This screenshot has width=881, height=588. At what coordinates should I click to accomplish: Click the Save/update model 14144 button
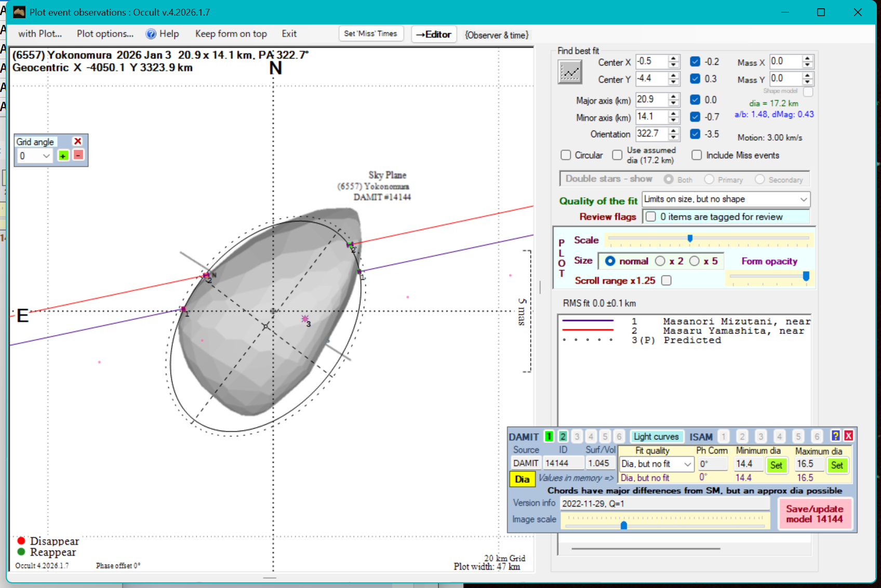click(814, 514)
